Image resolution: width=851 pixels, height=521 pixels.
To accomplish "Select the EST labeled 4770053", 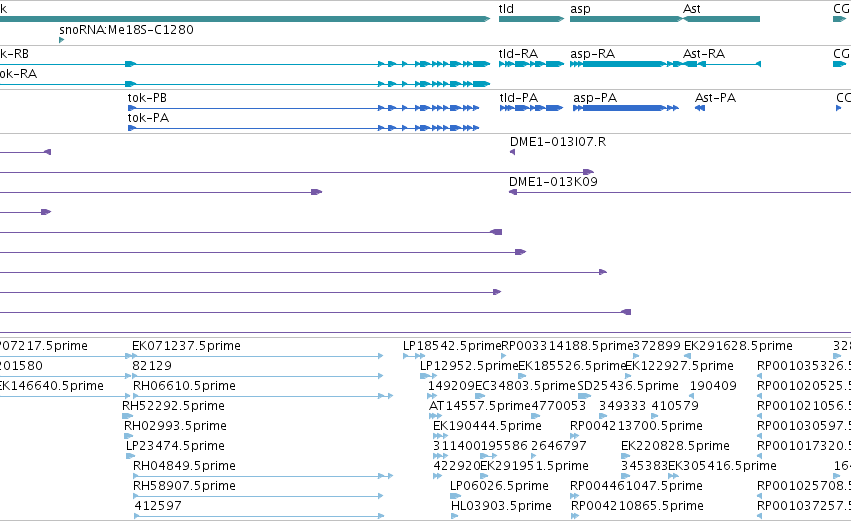I will pos(558,406).
